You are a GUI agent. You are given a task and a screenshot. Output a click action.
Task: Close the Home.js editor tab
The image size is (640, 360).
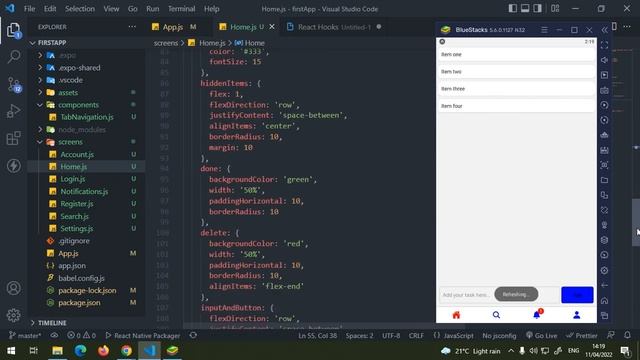click(272, 27)
